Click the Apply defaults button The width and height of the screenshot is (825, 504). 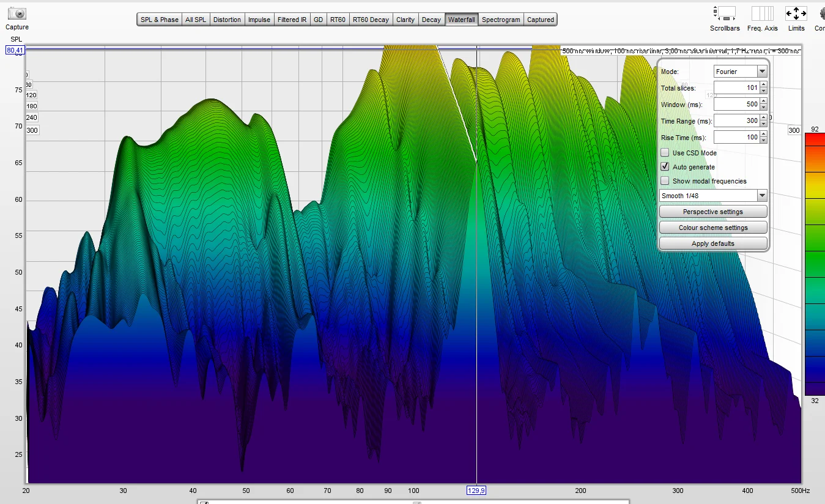pyautogui.click(x=713, y=243)
